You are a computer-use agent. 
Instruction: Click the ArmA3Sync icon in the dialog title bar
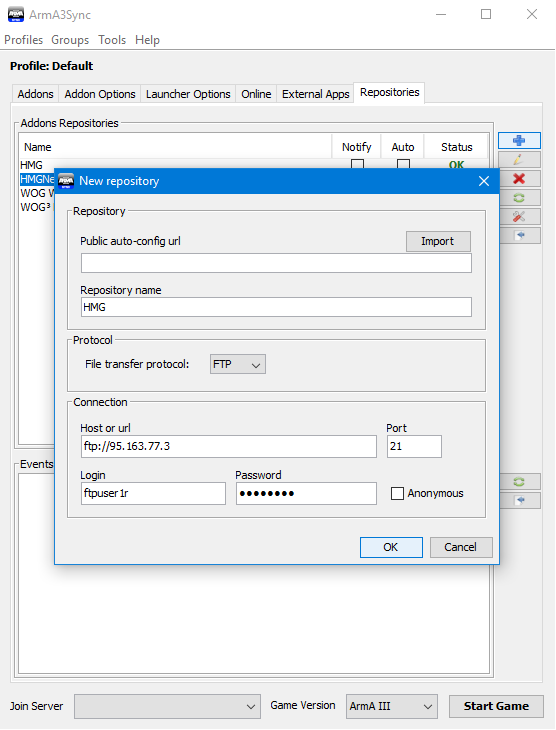point(66,181)
